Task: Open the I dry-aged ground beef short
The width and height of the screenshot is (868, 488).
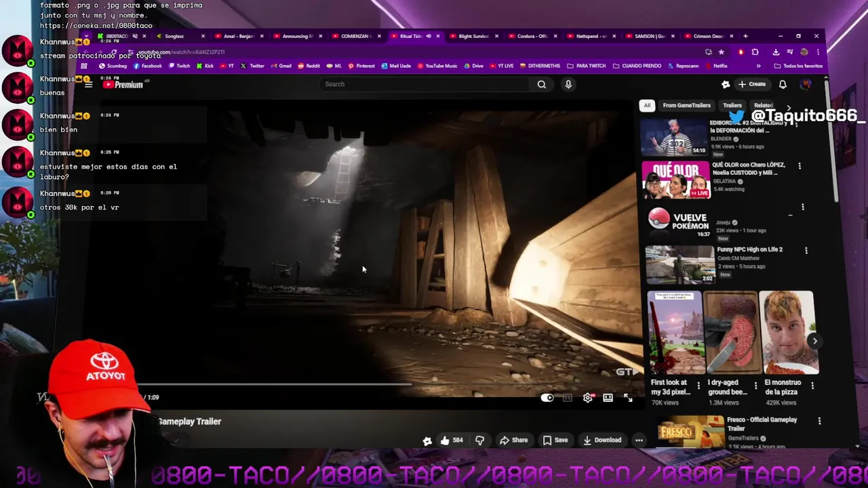Action: (732, 333)
